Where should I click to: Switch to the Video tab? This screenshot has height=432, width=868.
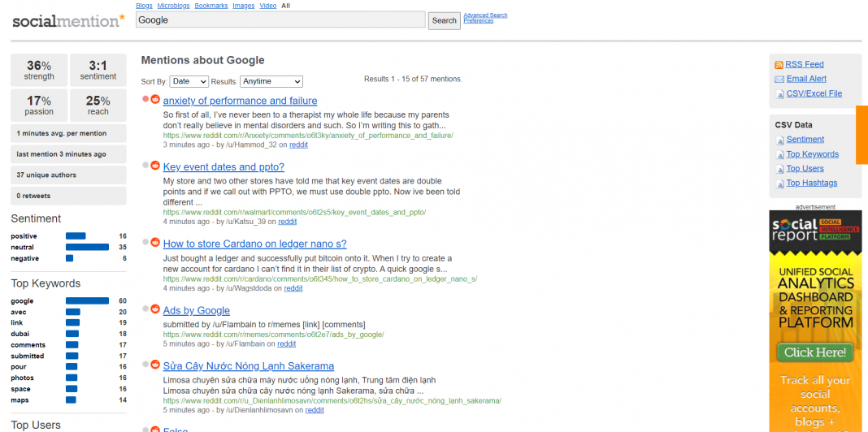[x=268, y=6]
